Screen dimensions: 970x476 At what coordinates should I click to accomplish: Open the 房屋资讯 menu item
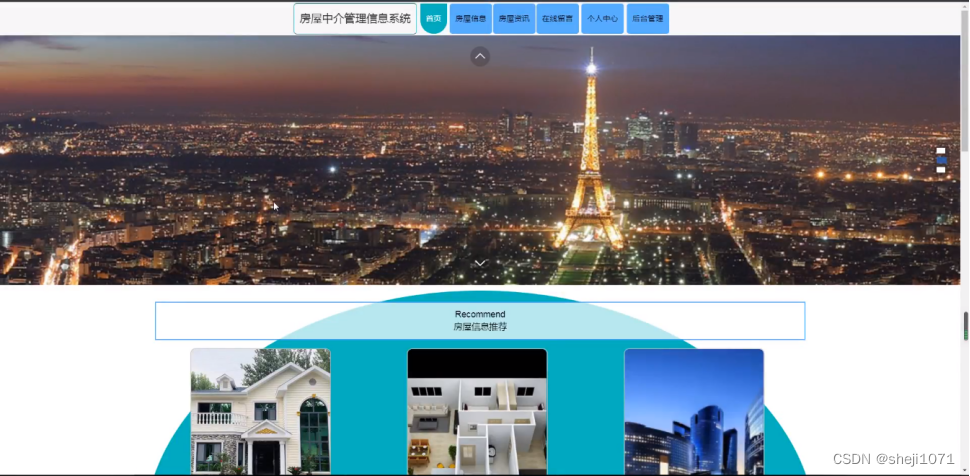coord(514,19)
